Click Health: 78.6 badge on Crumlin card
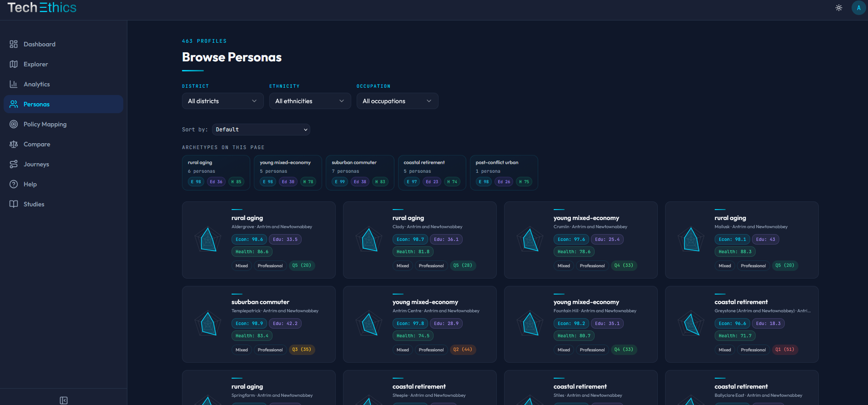This screenshot has height=405, width=868. point(574,252)
